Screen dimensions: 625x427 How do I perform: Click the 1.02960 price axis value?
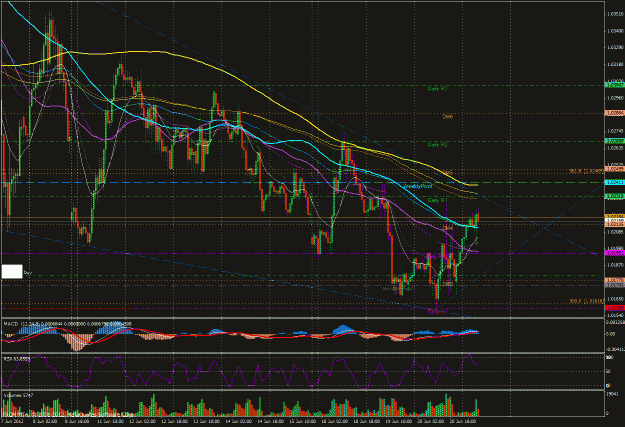click(x=615, y=98)
